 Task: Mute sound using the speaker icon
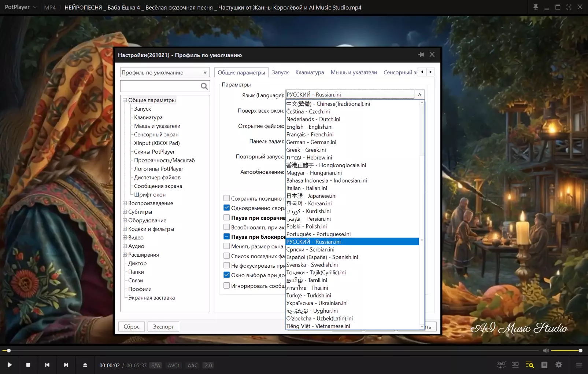click(546, 351)
